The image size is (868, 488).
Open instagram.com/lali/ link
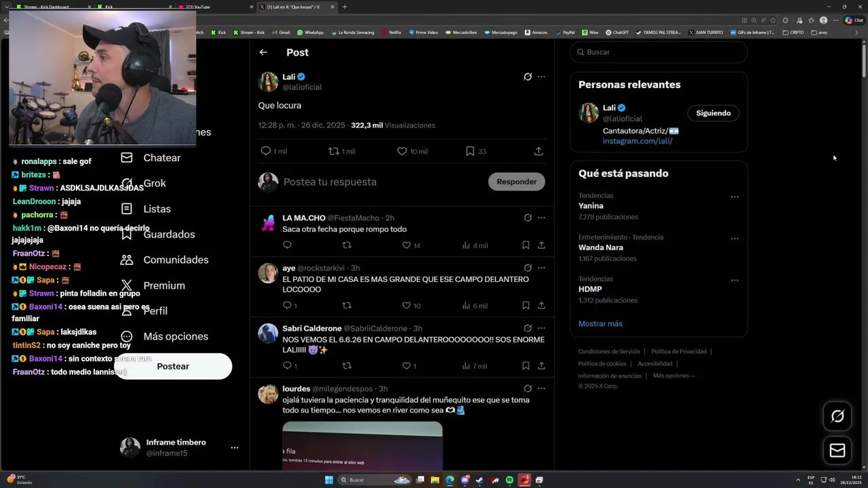(x=637, y=141)
